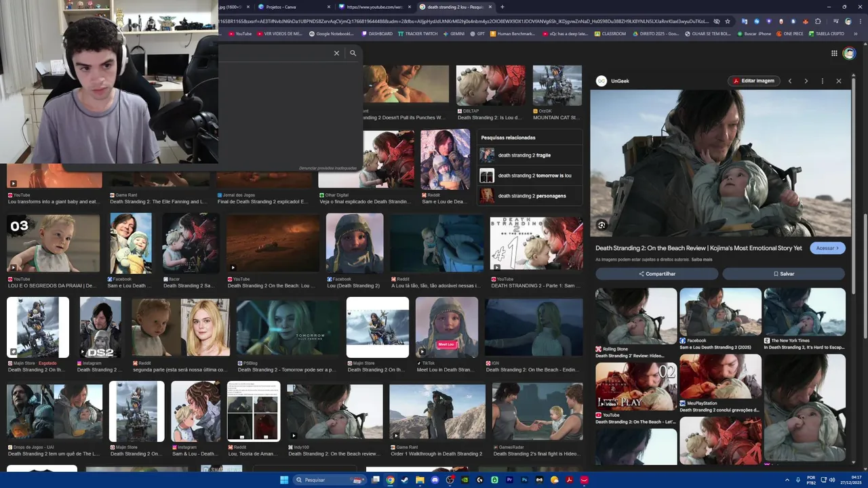868x488 pixels.
Task: Open the Saiba mais link
Action: coord(702,260)
